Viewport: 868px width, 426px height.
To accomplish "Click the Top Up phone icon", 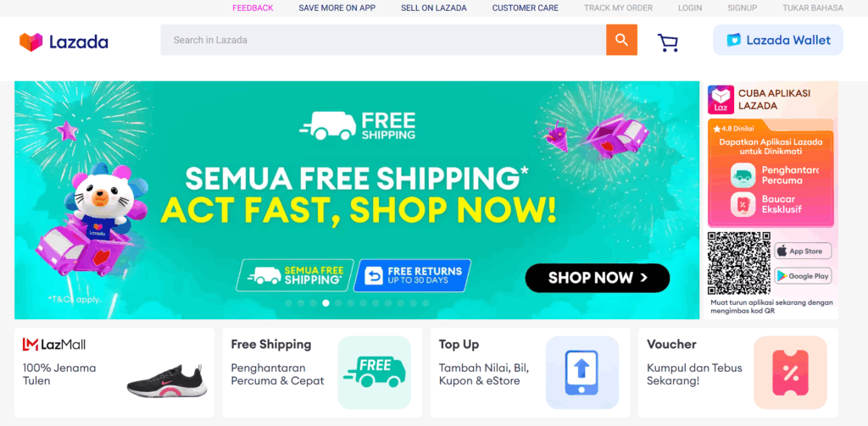I will point(581,373).
